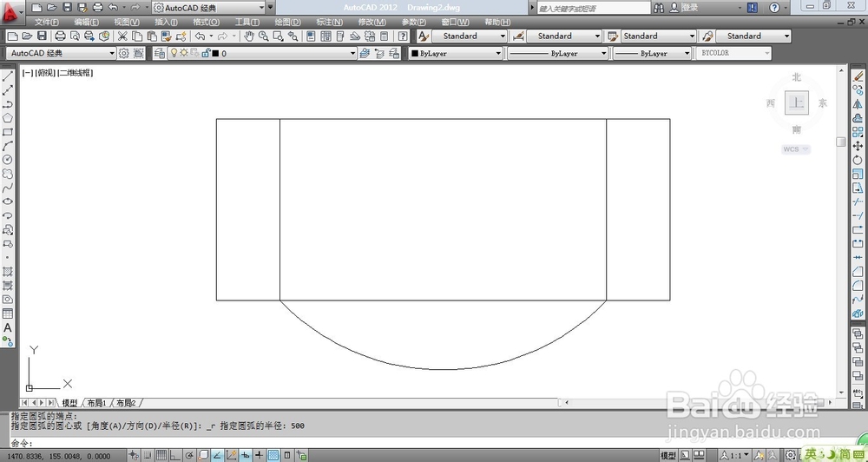Screen dimensions: 868x462
Task: Switch to the 布局1 layout tab
Action: click(x=96, y=403)
